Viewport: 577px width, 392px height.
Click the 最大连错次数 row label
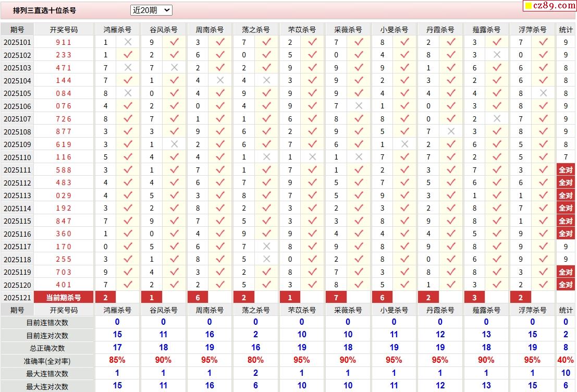point(47,374)
